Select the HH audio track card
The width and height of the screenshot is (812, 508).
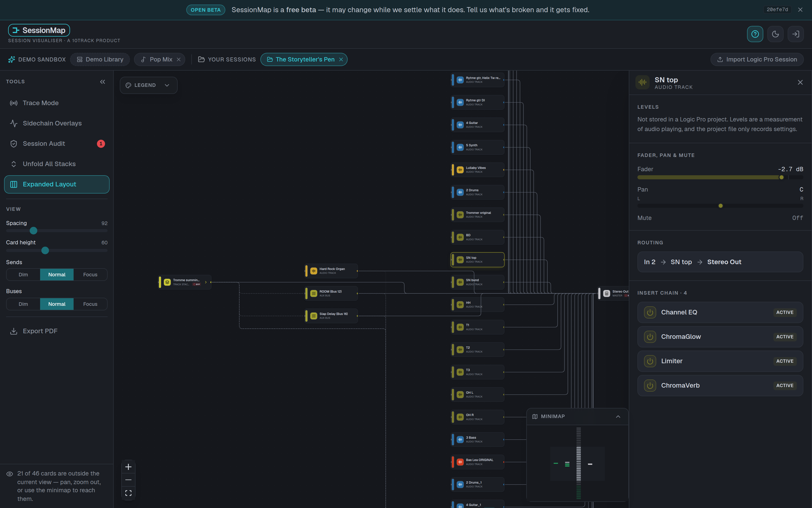477,305
